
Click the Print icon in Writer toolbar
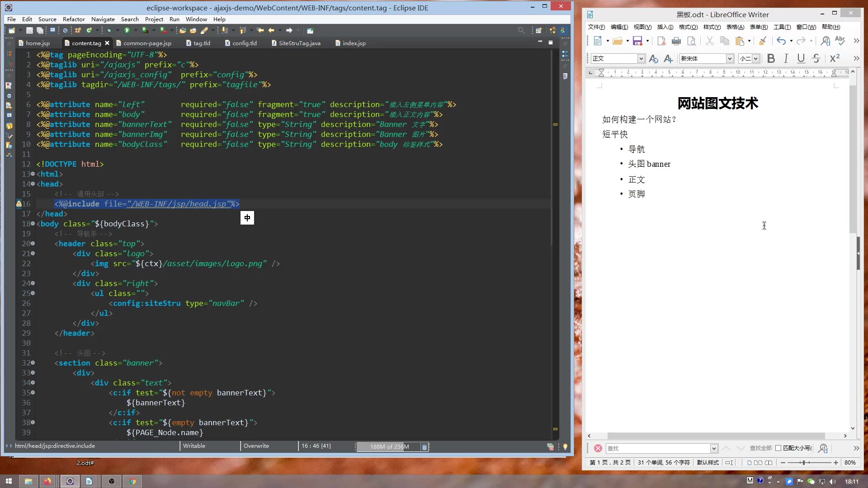tap(676, 41)
